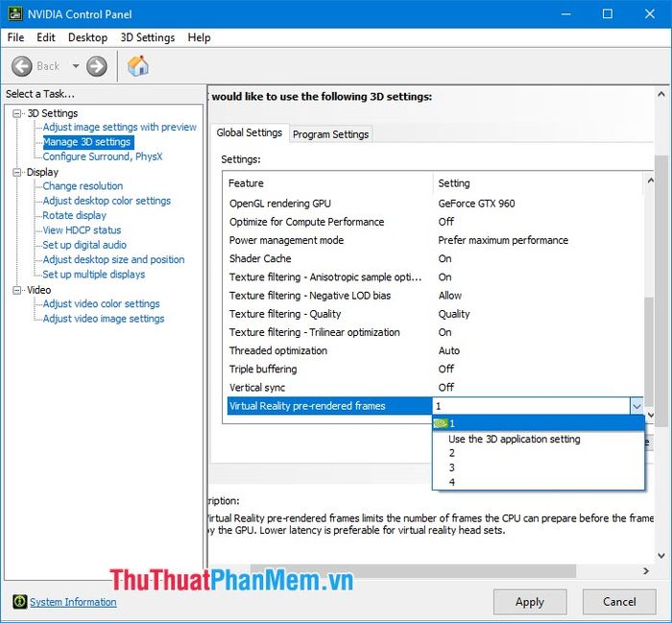Select Optimize for Compute Performance row

point(435,222)
